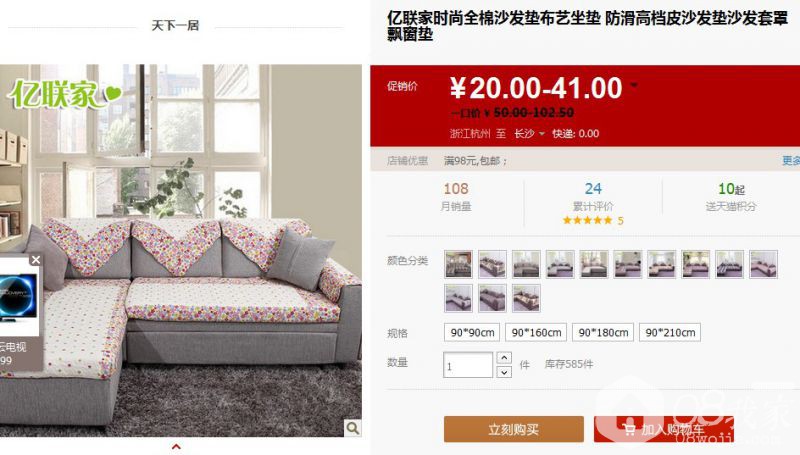
Task: Click the red up chevron below image
Action: click(x=177, y=447)
